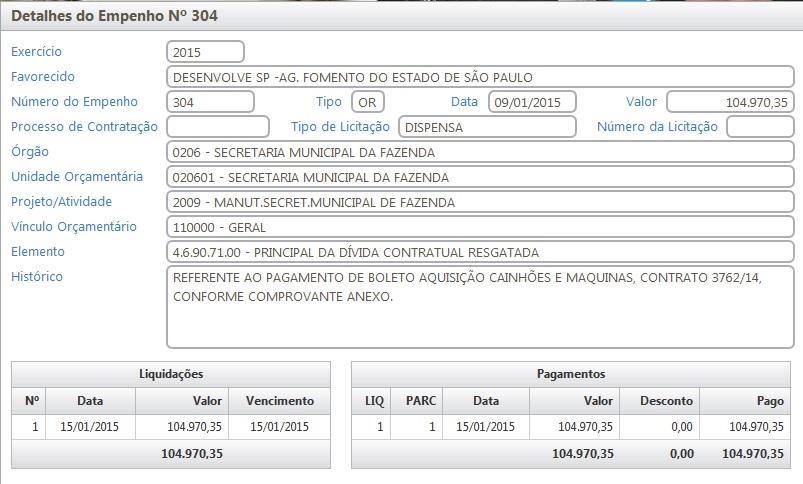The width and height of the screenshot is (803, 484).
Task: Click the Favorecido label
Action: tap(43, 76)
